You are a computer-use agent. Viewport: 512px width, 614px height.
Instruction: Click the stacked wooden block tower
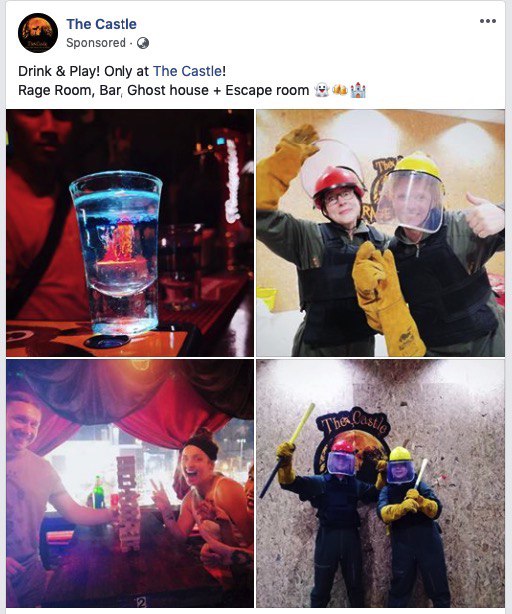pos(129,503)
